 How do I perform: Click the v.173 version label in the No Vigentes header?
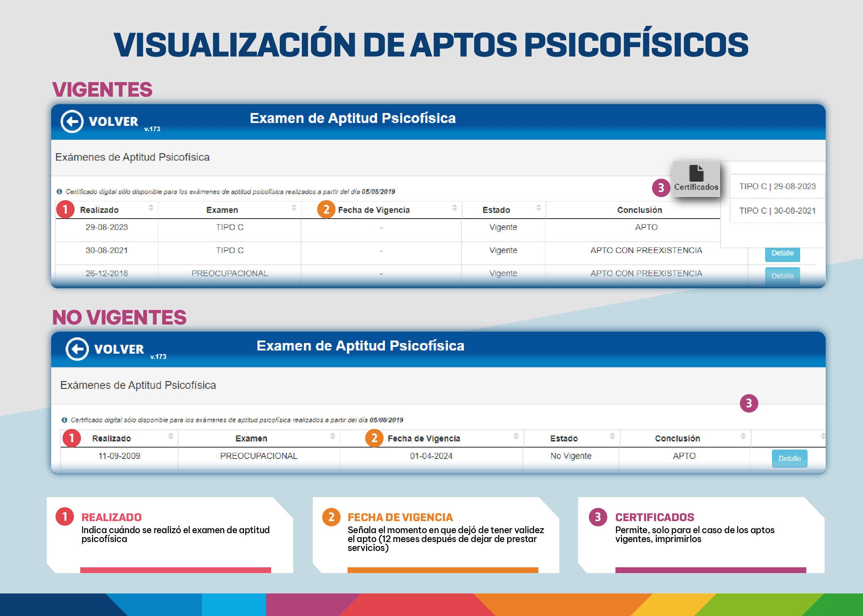(158, 357)
